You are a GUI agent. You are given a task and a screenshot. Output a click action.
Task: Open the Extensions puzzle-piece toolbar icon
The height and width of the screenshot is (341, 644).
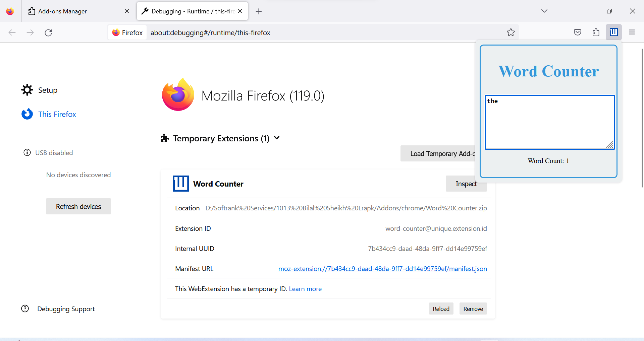tap(596, 32)
